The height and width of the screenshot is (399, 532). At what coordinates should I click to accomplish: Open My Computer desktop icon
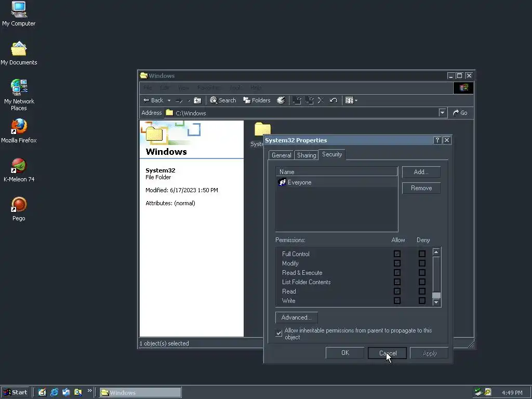(19, 14)
